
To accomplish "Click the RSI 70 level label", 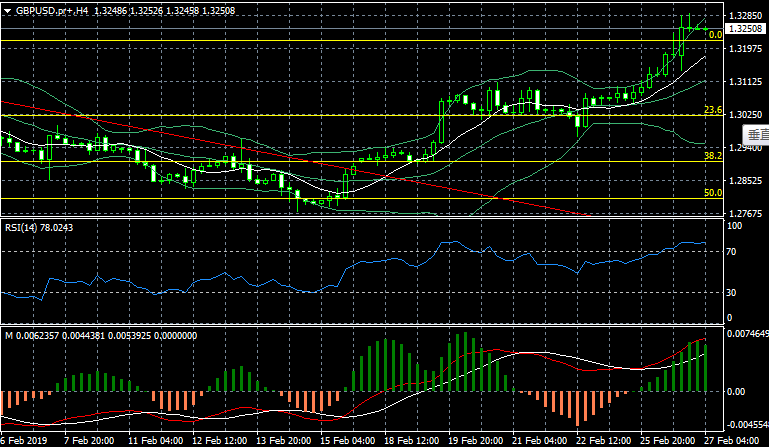I will click(731, 252).
